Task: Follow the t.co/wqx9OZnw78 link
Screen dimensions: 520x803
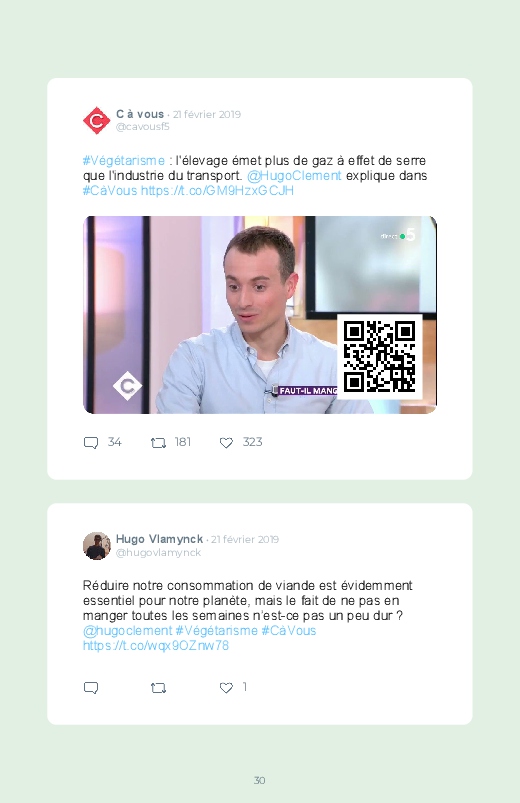Action: click(156, 645)
